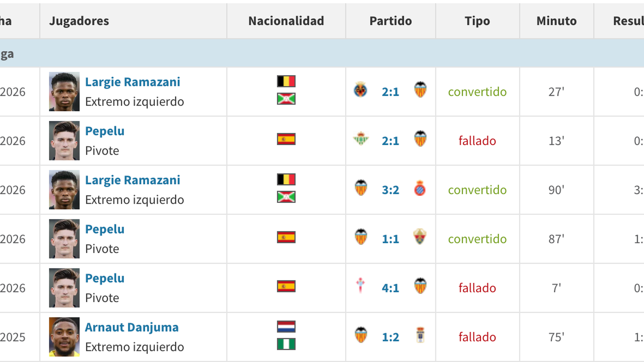Click Pepelu's portrait photo

pos(64,140)
